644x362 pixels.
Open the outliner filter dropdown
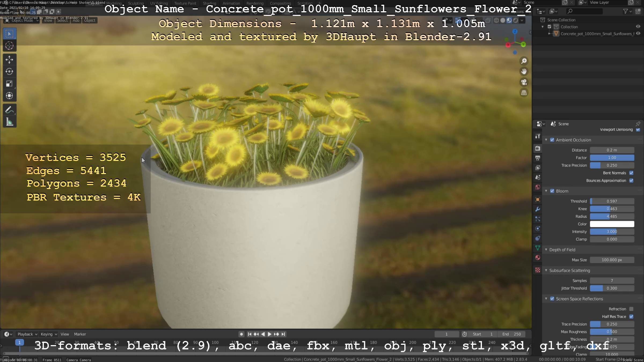pos(627,11)
